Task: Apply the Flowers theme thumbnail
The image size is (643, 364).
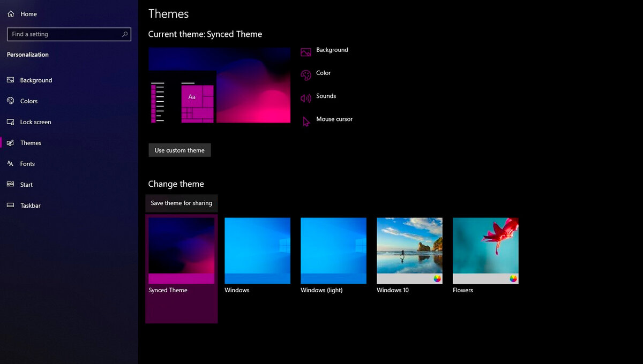Action: click(x=485, y=251)
